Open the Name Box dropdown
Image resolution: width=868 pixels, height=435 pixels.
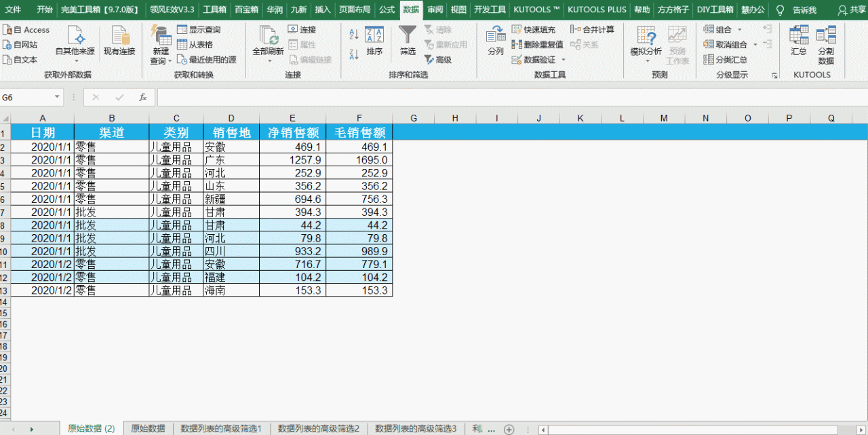[58, 98]
